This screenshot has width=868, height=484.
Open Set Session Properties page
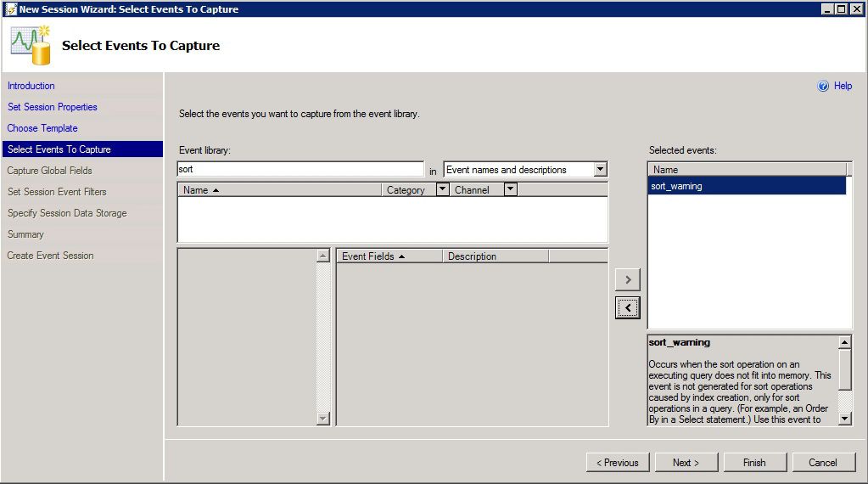point(53,107)
